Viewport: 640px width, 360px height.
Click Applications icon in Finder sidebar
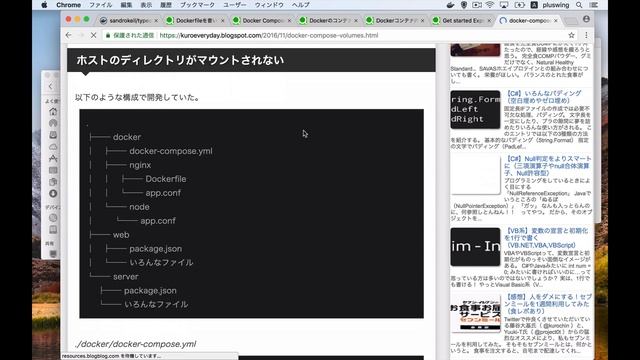click(x=53, y=158)
